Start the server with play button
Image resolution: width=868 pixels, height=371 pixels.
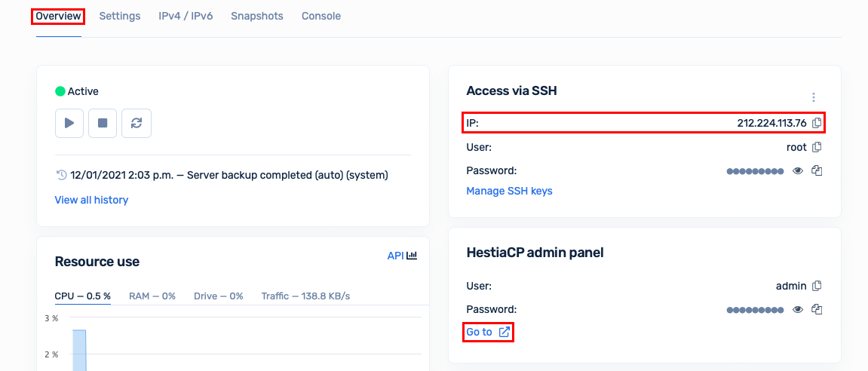tap(69, 123)
